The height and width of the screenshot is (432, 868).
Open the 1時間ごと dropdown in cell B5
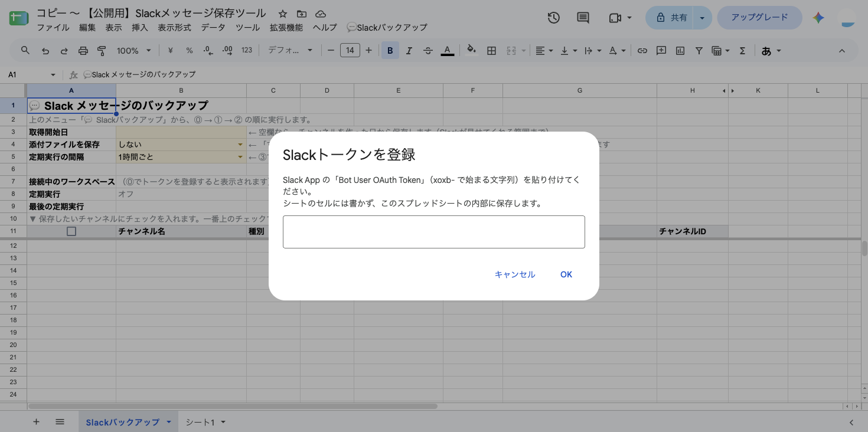[240, 157]
